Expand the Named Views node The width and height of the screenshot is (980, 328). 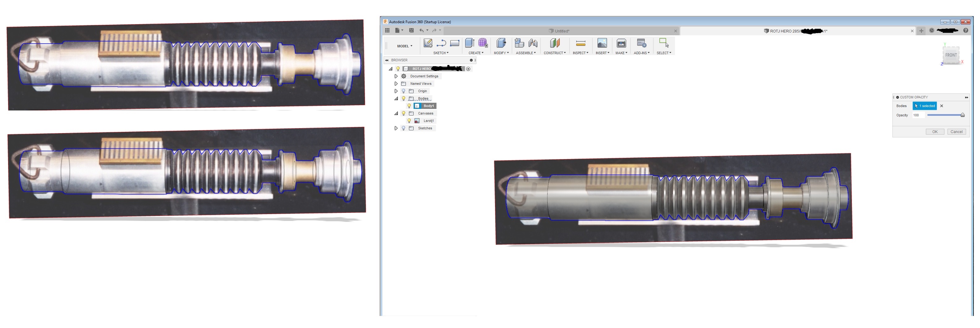pyautogui.click(x=396, y=84)
